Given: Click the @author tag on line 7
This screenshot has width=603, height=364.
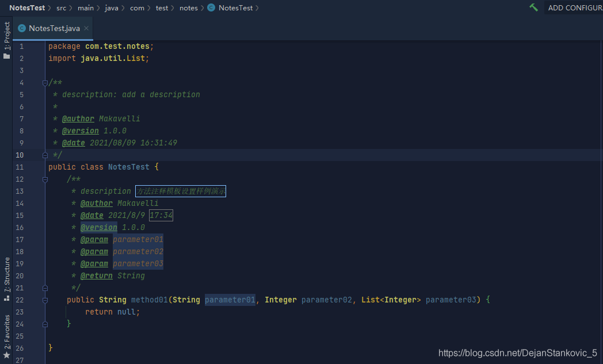Looking at the screenshot, I should coord(78,119).
